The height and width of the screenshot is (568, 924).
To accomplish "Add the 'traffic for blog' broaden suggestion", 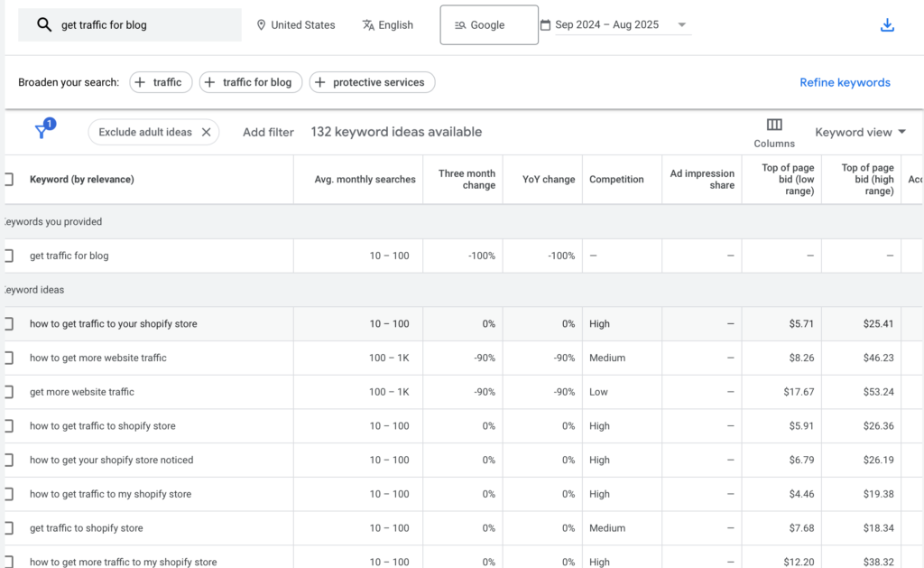I will [x=251, y=82].
